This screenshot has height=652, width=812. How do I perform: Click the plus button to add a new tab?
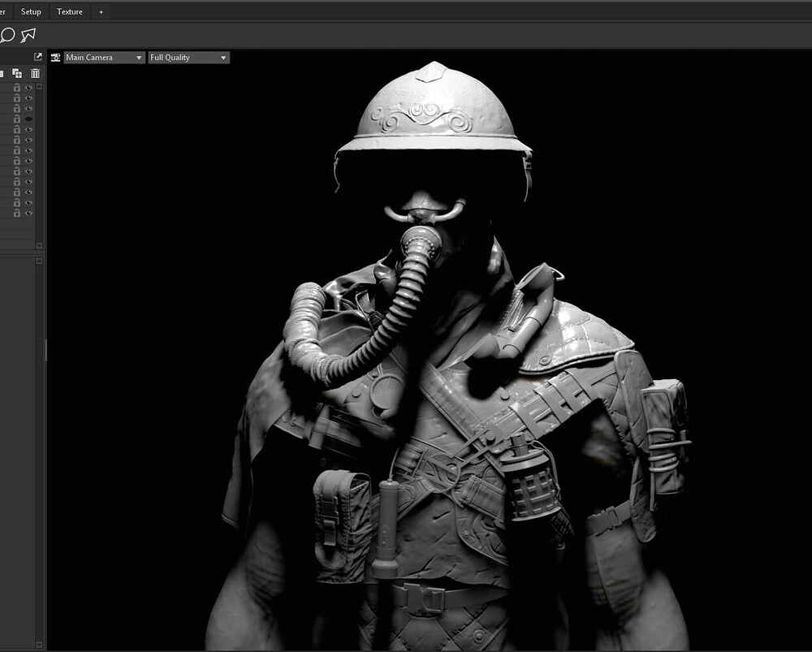pyautogui.click(x=101, y=11)
